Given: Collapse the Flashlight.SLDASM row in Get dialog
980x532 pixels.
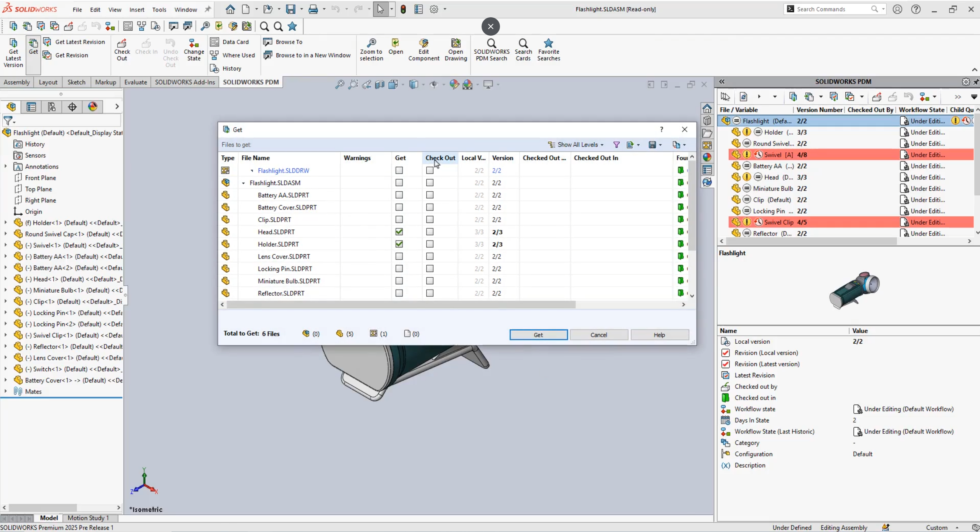Looking at the screenshot, I should tap(243, 183).
